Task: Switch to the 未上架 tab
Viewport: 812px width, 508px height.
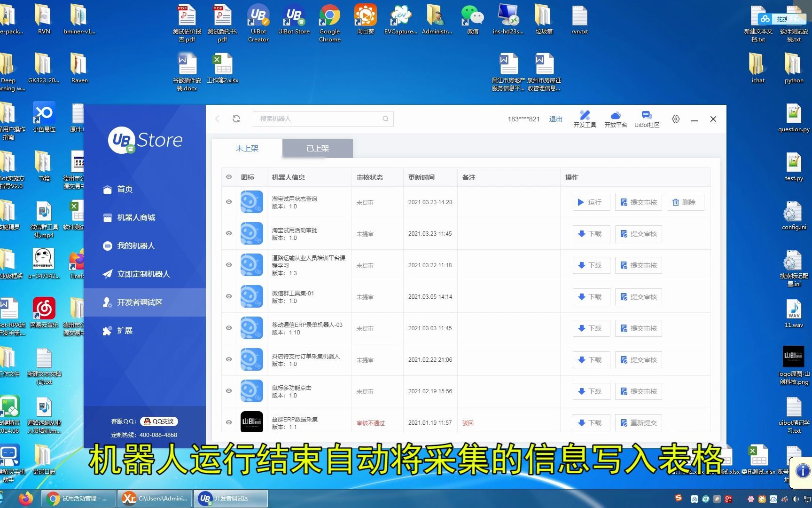Action: pos(247,148)
